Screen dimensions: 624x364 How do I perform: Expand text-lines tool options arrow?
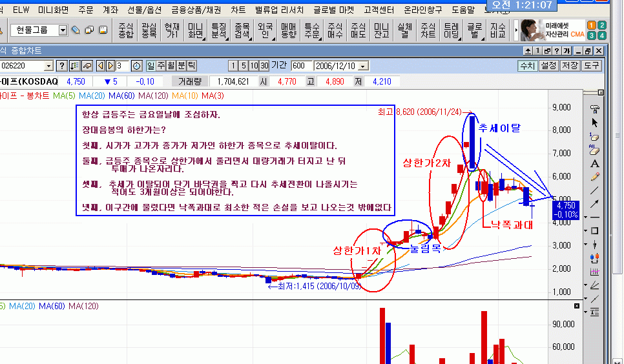pyautogui.click(x=586, y=312)
